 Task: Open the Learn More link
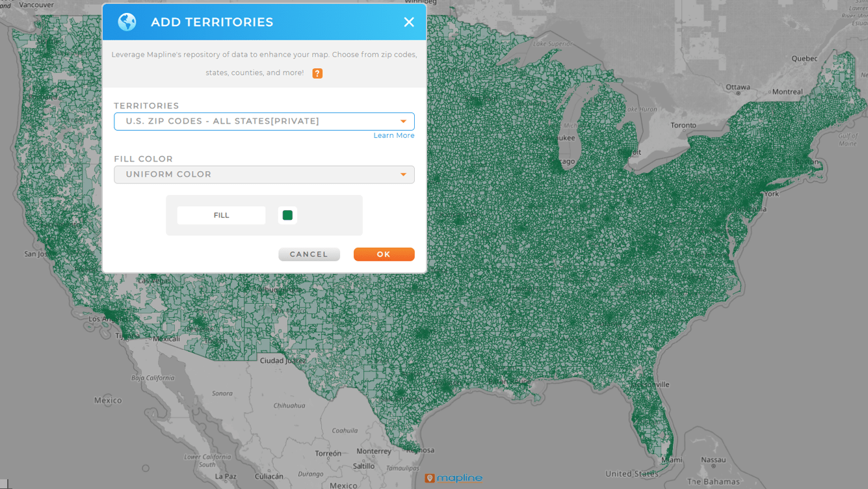tap(393, 135)
